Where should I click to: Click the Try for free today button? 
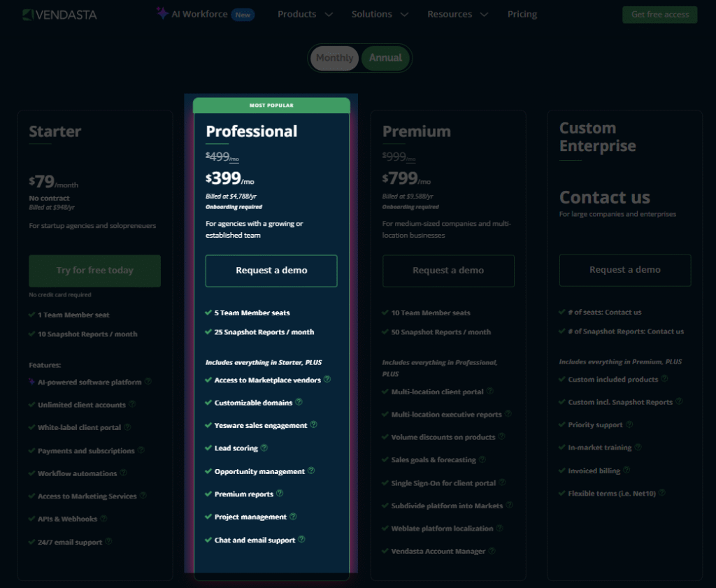coord(95,271)
